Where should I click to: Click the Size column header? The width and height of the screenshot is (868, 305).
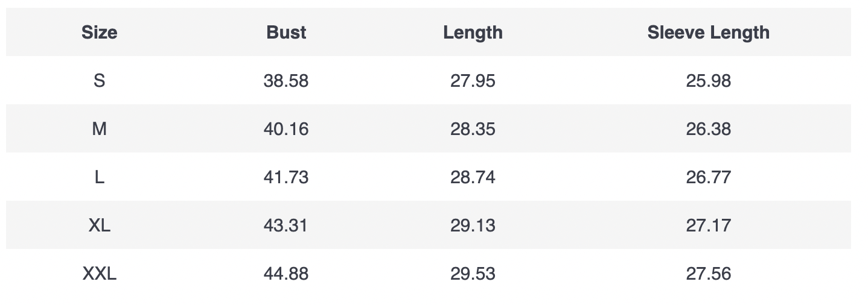pyautogui.click(x=100, y=33)
